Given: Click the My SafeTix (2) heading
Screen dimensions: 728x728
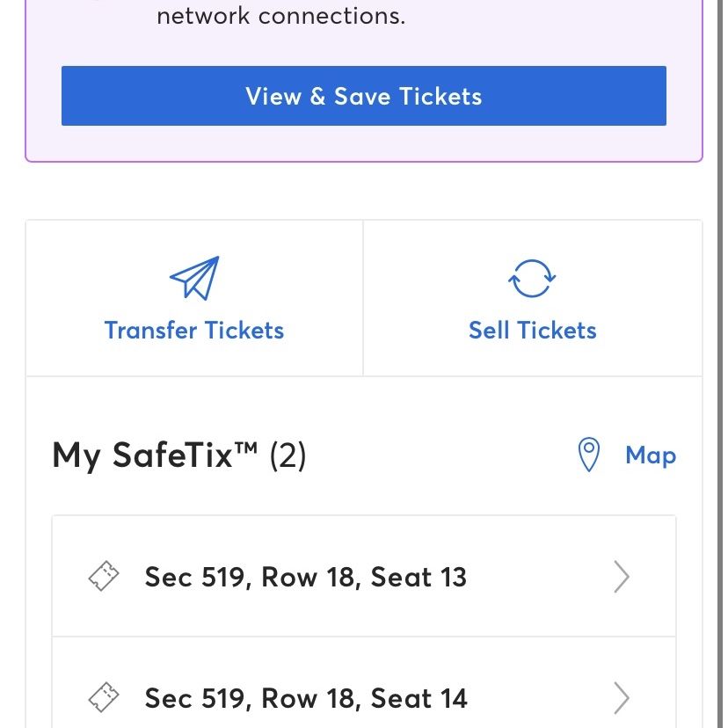Looking at the screenshot, I should [179, 456].
